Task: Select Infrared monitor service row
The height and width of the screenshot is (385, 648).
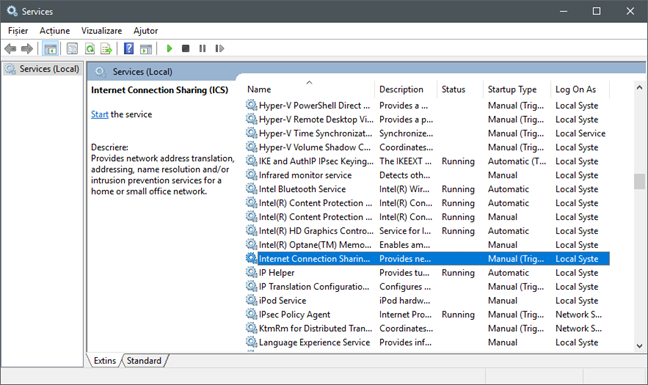Action: [427, 175]
